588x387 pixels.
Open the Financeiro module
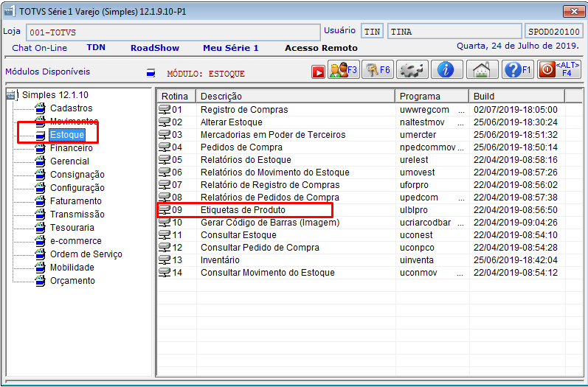[x=72, y=148]
